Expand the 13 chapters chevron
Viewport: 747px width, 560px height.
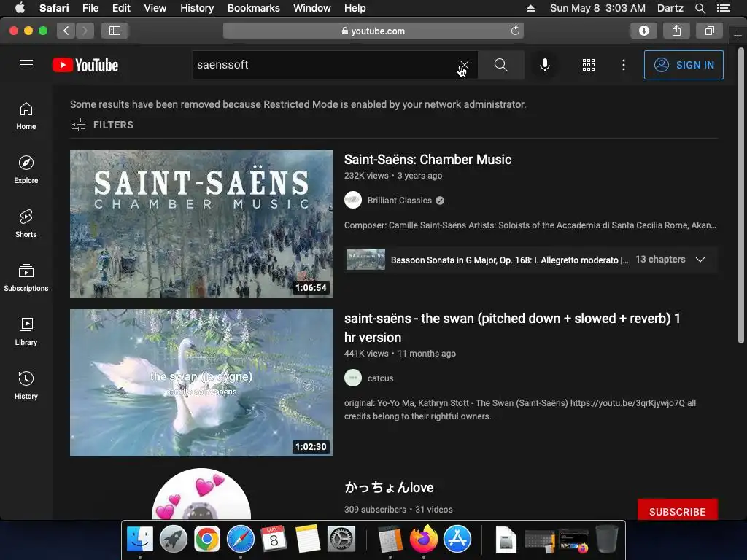click(x=700, y=260)
